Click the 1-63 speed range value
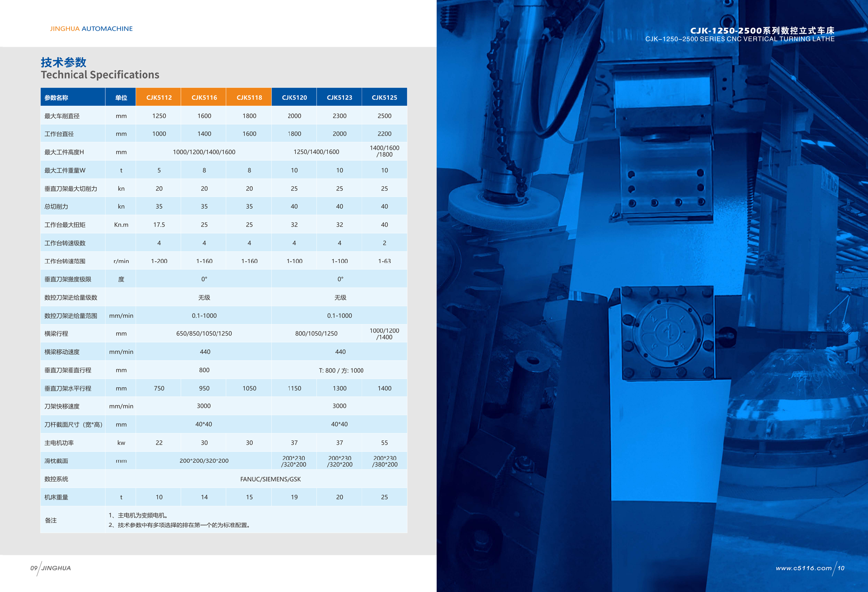 (x=385, y=261)
